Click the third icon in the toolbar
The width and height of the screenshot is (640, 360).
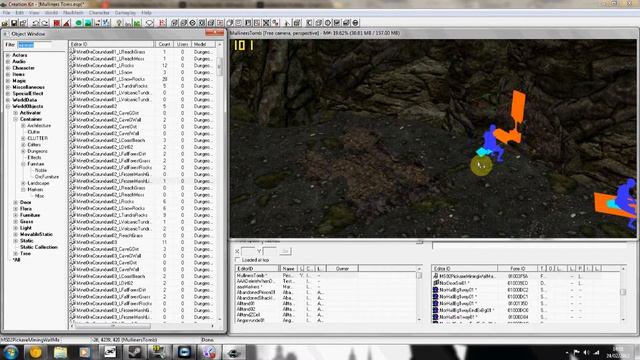coord(23,23)
